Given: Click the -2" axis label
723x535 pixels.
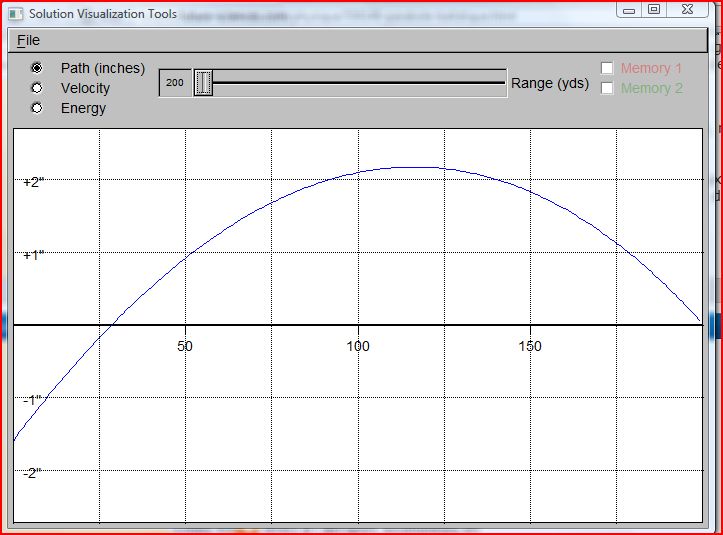Looking at the screenshot, I should coord(32,473).
